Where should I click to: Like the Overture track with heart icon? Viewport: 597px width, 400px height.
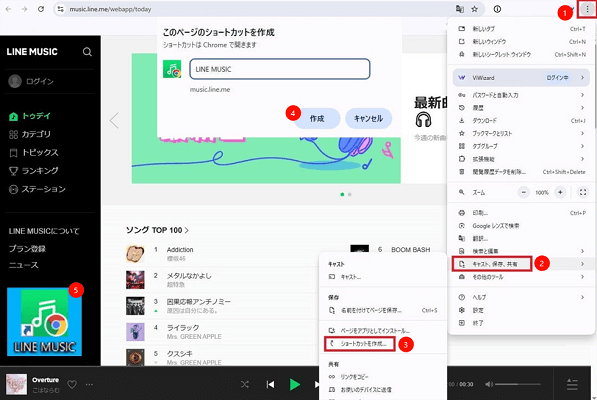tap(72, 385)
